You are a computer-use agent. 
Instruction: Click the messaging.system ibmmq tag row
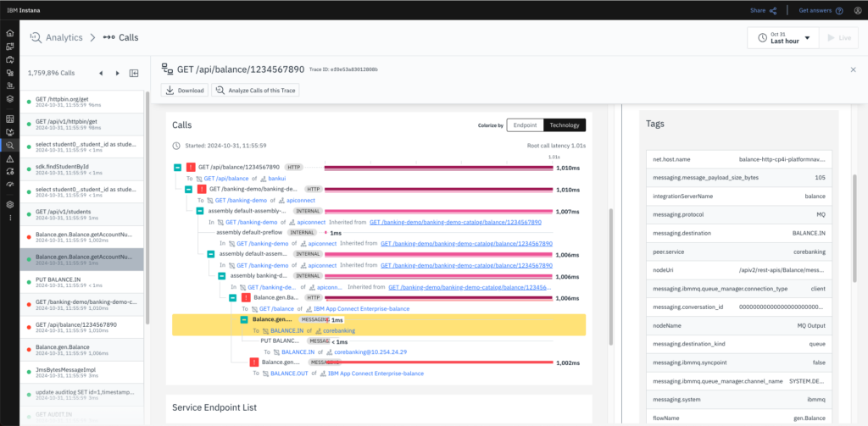(739, 400)
